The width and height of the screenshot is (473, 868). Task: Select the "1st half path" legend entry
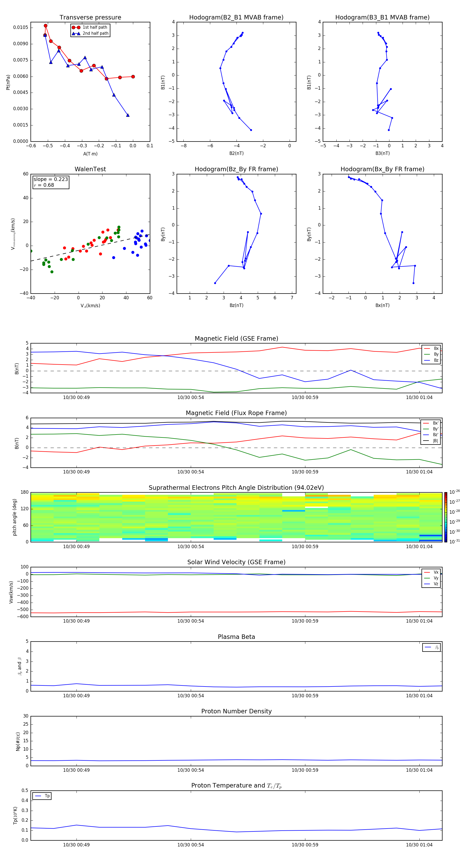point(90,27)
